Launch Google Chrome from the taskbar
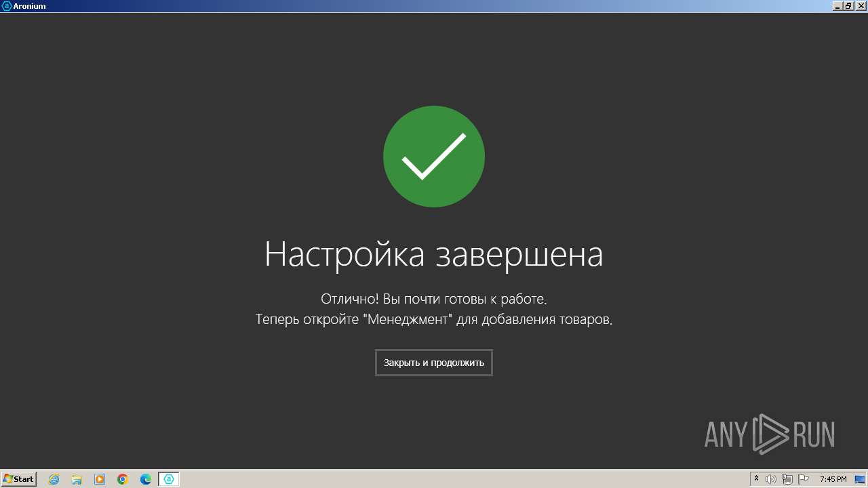Image resolution: width=868 pixels, height=488 pixels. click(123, 479)
